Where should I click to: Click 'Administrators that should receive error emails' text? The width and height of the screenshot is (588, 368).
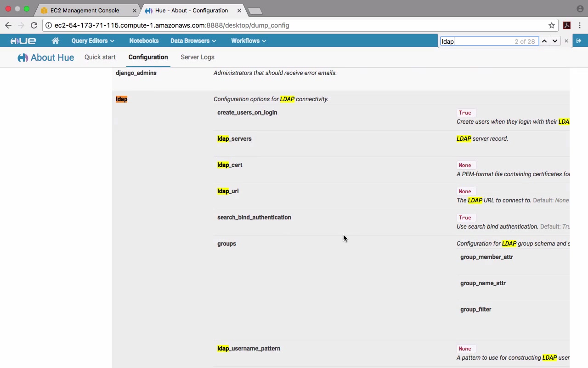point(275,73)
